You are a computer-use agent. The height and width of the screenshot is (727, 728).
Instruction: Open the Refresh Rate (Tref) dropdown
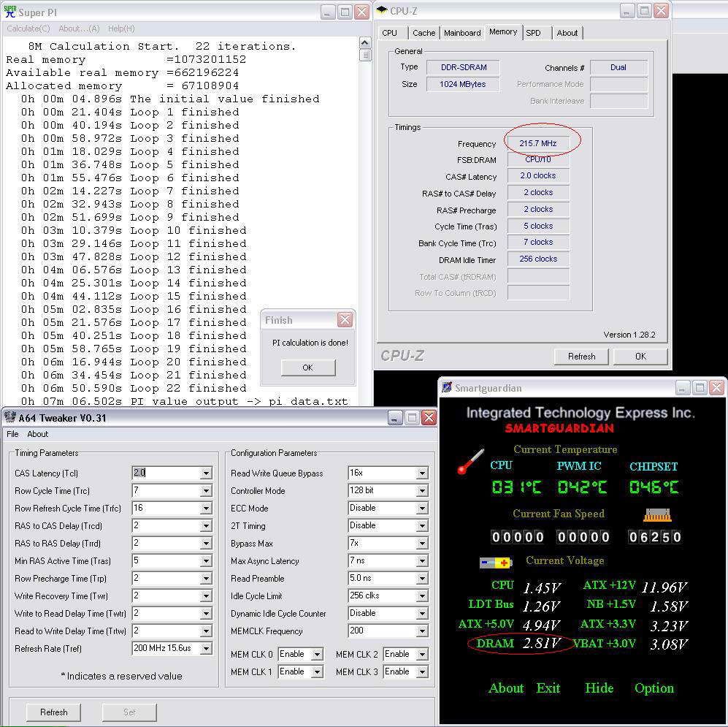[206, 649]
